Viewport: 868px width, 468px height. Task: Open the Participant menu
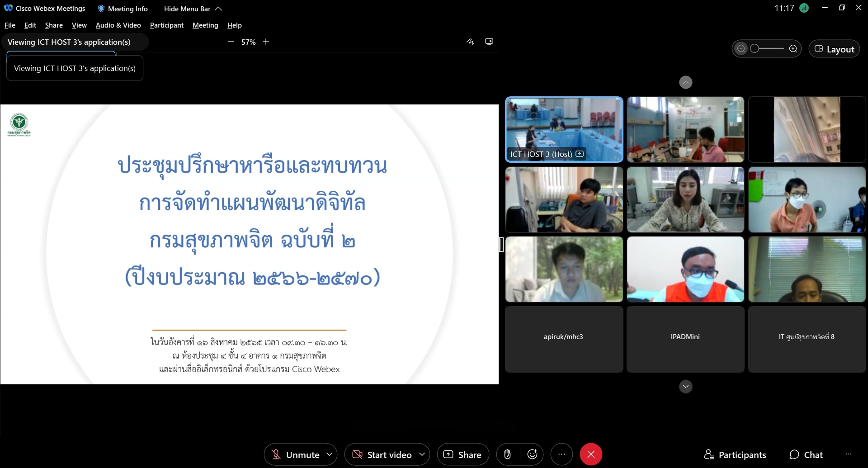[x=166, y=25]
